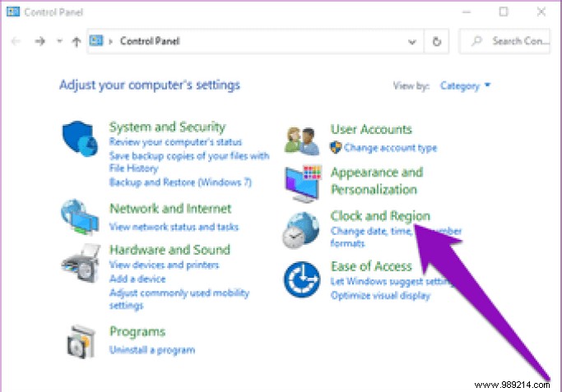Open Appearance and Personalization heading

(x=377, y=181)
